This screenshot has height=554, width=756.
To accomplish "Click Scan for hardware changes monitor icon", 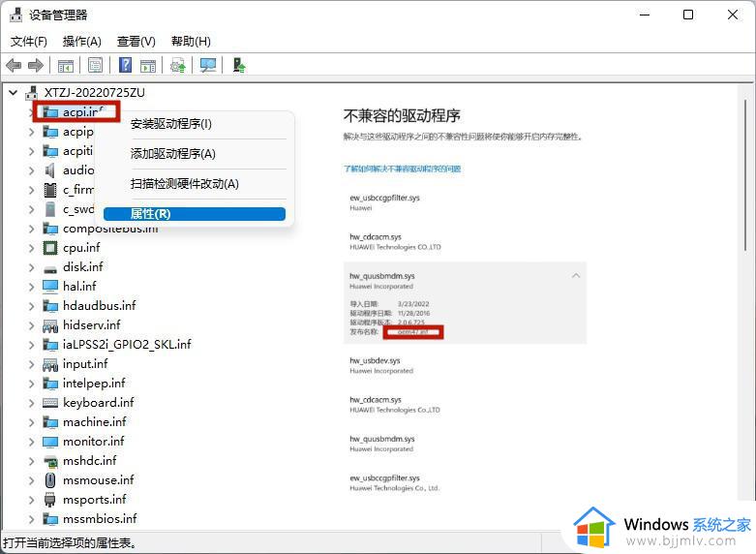I will click(208, 65).
